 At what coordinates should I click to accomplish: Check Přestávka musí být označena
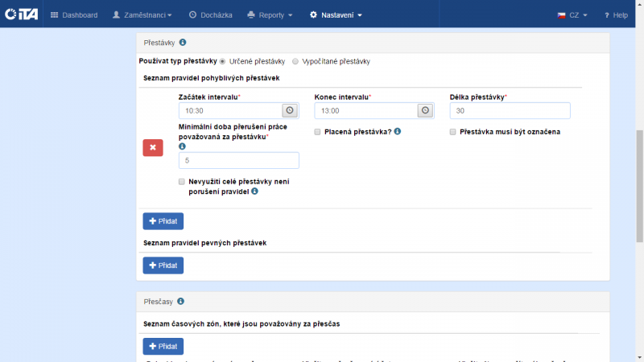[x=453, y=131]
